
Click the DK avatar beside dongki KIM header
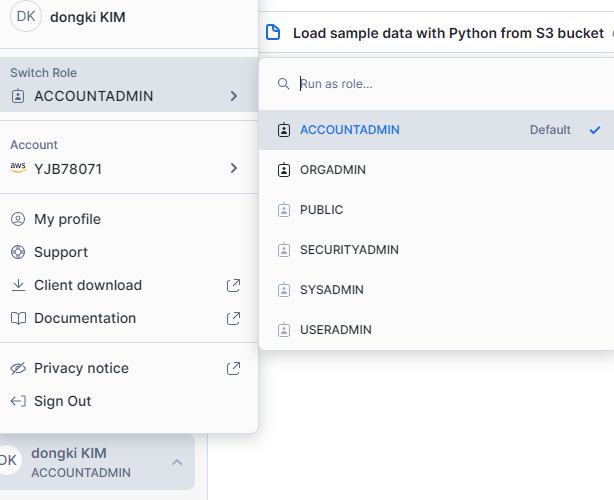point(25,16)
